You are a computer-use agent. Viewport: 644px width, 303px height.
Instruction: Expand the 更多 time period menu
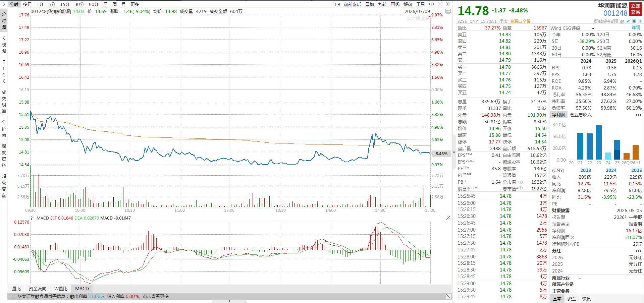[135, 4]
